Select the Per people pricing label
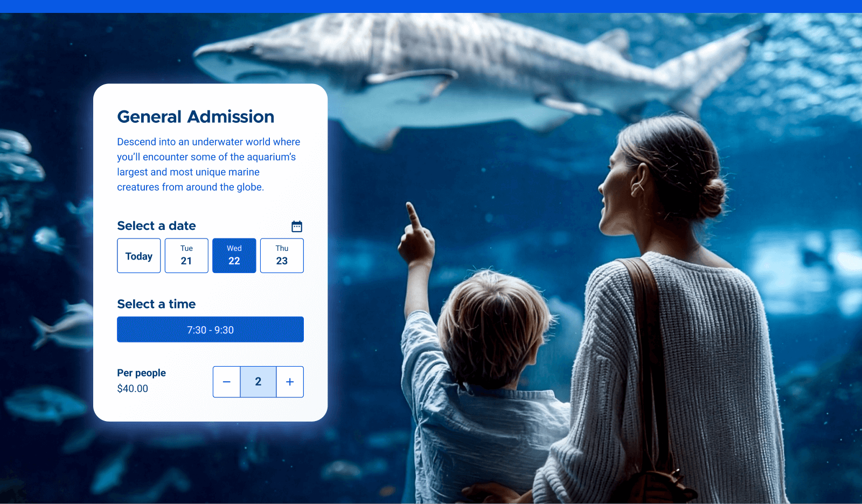The height and width of the screenshot is (504, 862). click(141, 373)
